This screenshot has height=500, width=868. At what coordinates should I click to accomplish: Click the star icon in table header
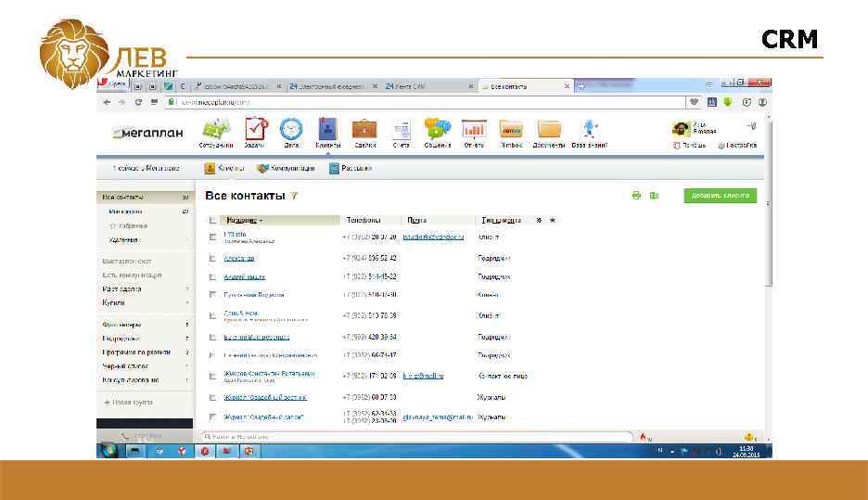click(x=553, y=220)
